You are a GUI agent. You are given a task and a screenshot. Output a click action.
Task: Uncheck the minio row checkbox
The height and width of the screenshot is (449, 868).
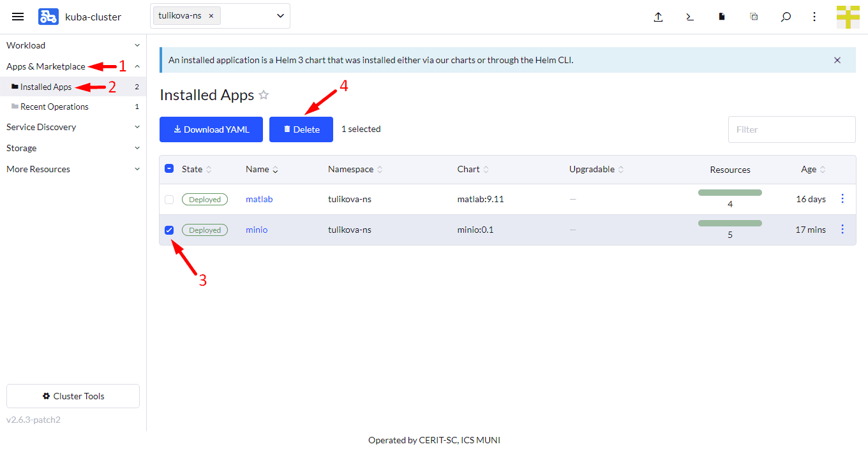click(x=169, y=230)
